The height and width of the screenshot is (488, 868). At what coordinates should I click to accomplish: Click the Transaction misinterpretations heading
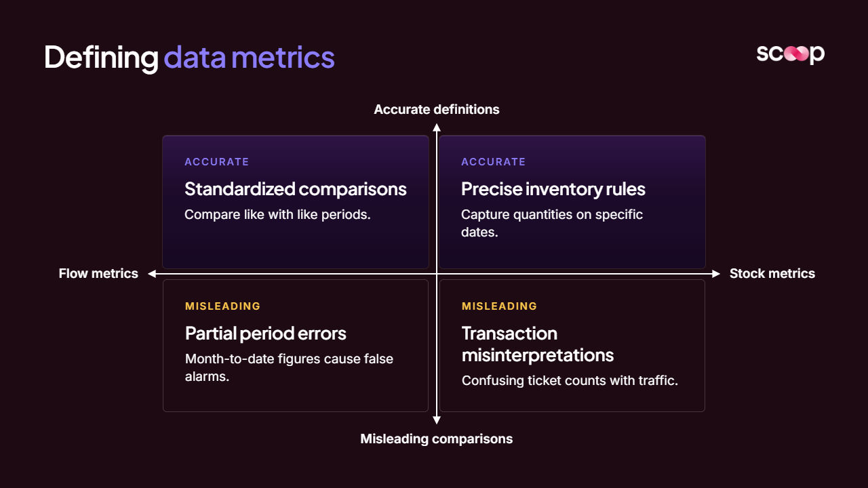[x=538, y=344]
